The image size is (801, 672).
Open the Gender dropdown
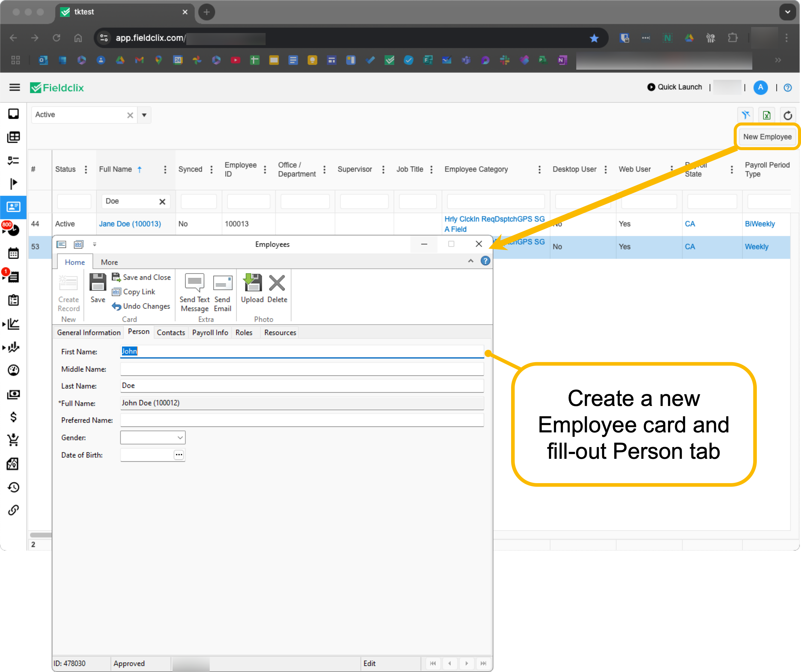[x=180, y=437]
